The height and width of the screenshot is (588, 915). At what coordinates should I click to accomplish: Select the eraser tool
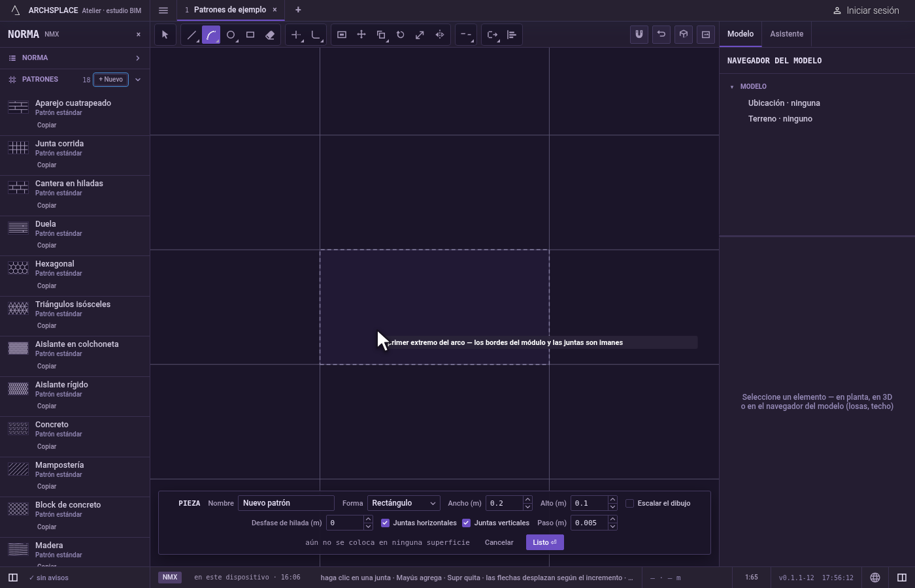point(270,35)
